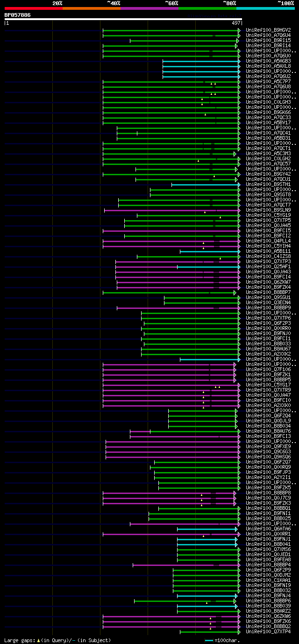299x644 pixels.
Task: Select the UniRef100_A5AXL8 label
Action: coord(268,66)
